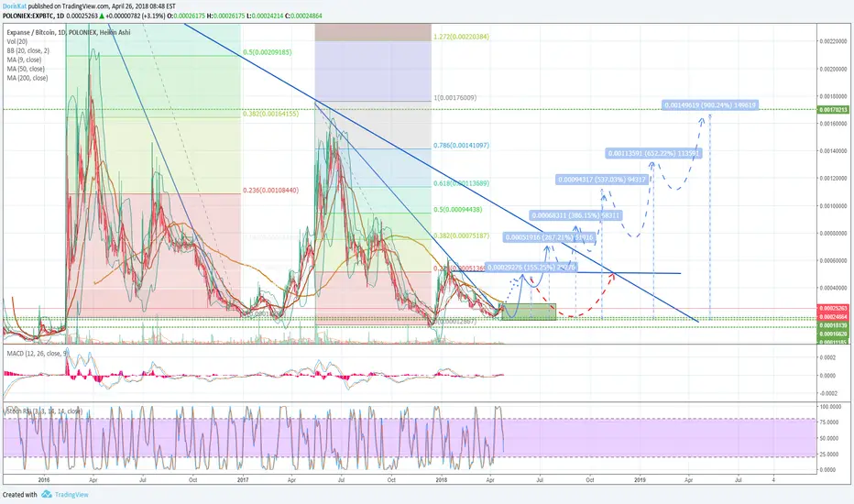Image resolution: width=854 pixels, height=504 pixels.
Task: Select the 1(0.00176009) Fibonacci level label
Action: click(454, 98)
